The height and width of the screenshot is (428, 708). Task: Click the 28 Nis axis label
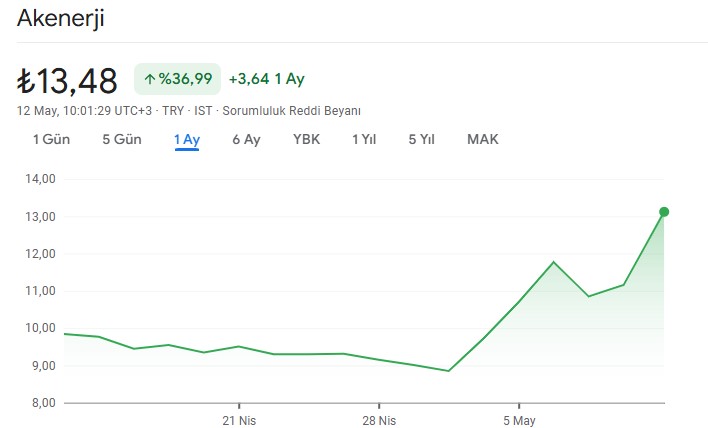click(379, 420)
